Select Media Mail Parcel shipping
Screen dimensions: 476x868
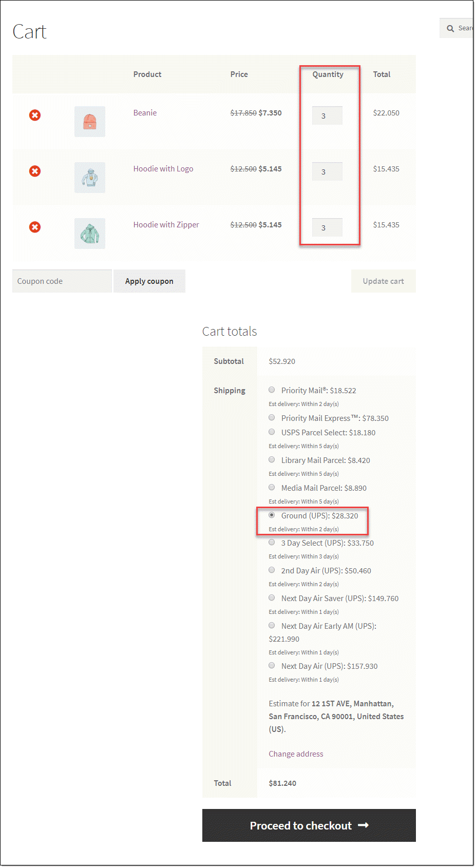pos(272,488)
